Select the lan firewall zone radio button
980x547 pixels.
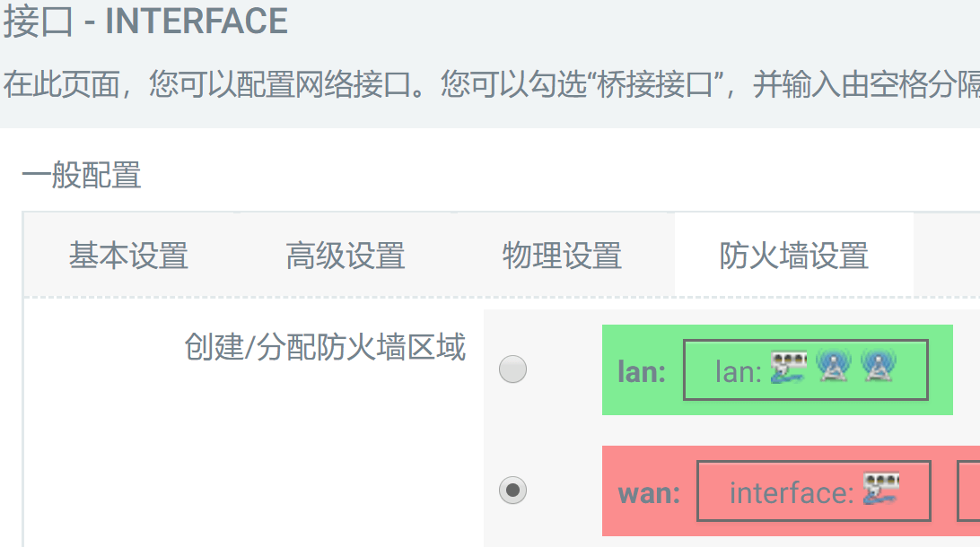tap(512, 369)
